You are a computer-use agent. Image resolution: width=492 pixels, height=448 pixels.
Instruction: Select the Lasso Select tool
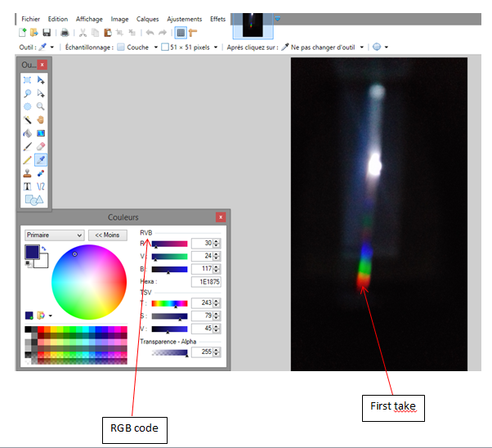(x=27, y=93)
